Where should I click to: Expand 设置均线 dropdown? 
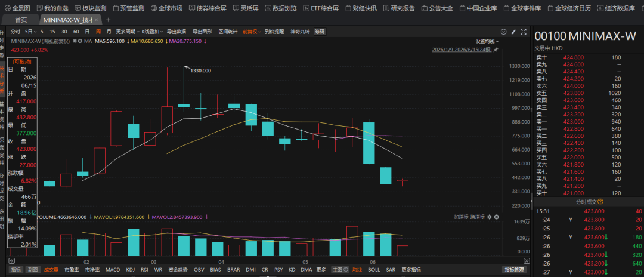(487, 41)
